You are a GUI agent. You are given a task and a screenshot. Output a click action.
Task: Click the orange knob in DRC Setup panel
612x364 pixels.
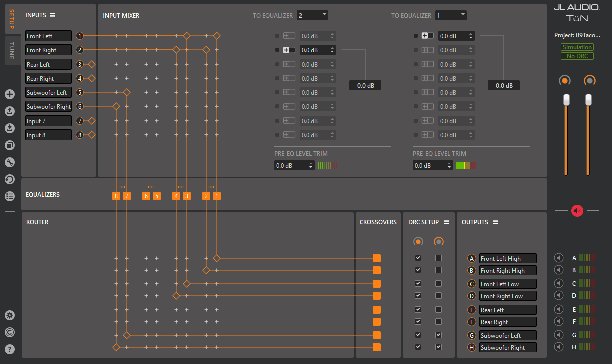pyautogui.click(x=418, y=241)
